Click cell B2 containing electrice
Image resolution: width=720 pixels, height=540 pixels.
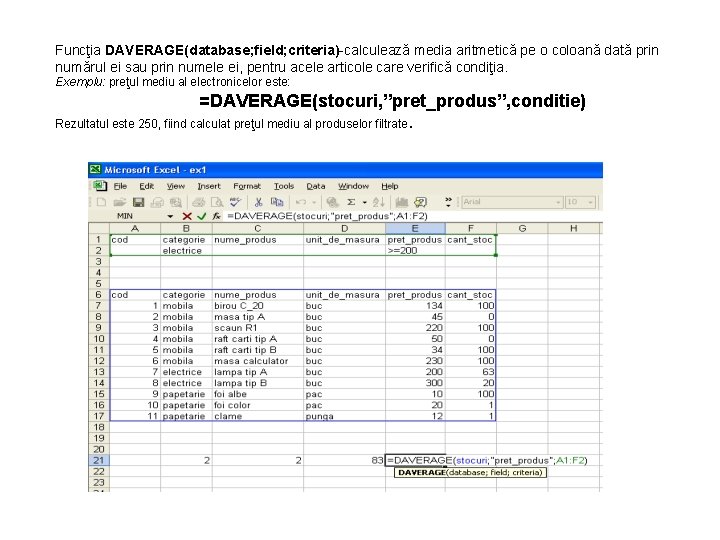(186, 250)
